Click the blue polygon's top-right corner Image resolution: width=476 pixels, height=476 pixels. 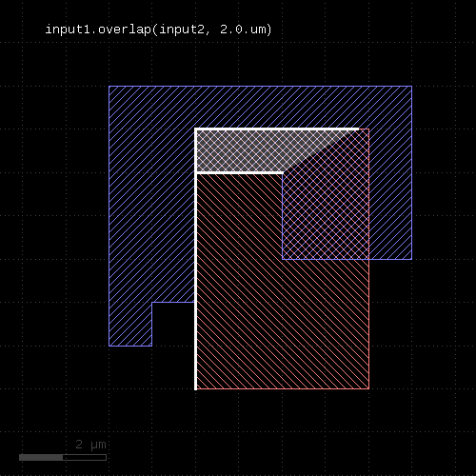pyautogui.click(x=412, y=86)
